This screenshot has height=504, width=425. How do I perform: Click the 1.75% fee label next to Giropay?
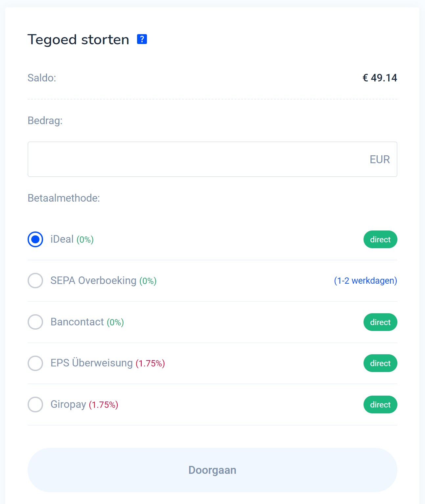click(103, 405)
